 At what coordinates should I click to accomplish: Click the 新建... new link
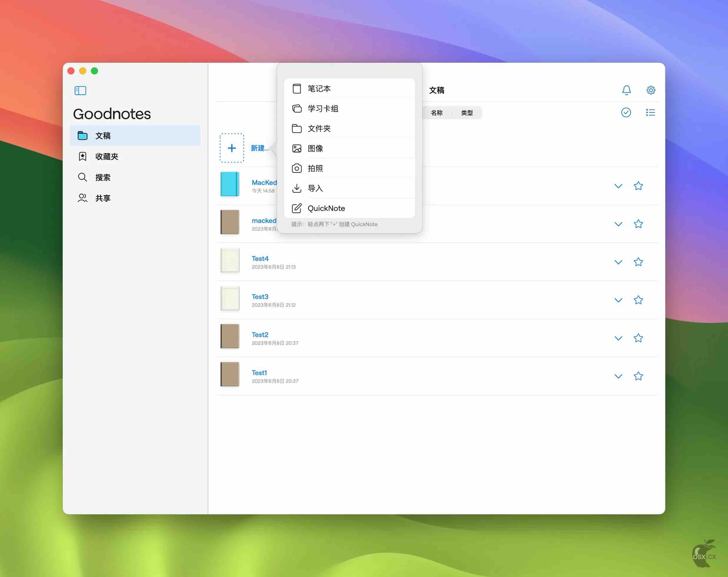pos(260,148)
